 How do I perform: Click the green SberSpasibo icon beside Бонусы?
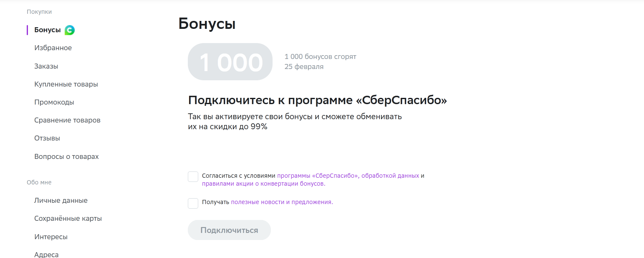[x=70, y=30]
